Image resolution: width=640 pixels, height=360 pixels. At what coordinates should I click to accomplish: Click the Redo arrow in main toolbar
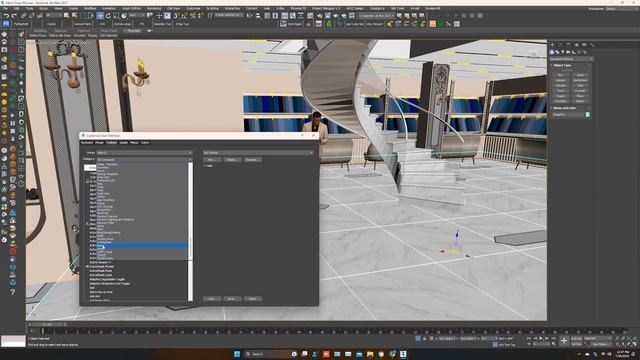14,16
